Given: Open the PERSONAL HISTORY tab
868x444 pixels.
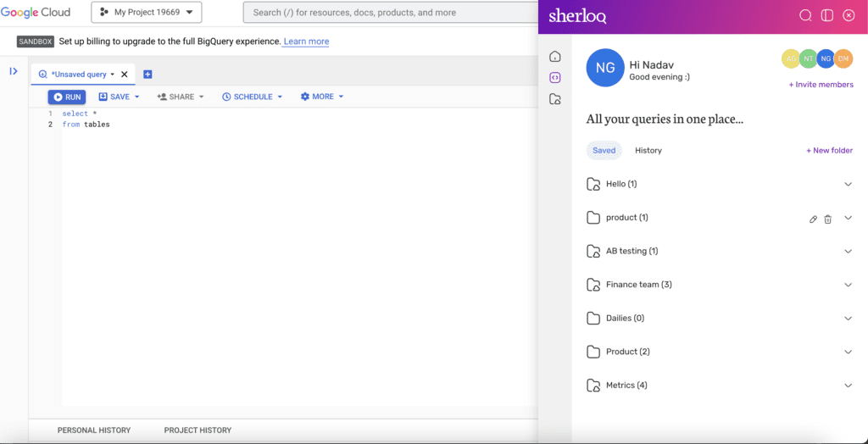Looking at the screenshot, I should click(94, 430).
